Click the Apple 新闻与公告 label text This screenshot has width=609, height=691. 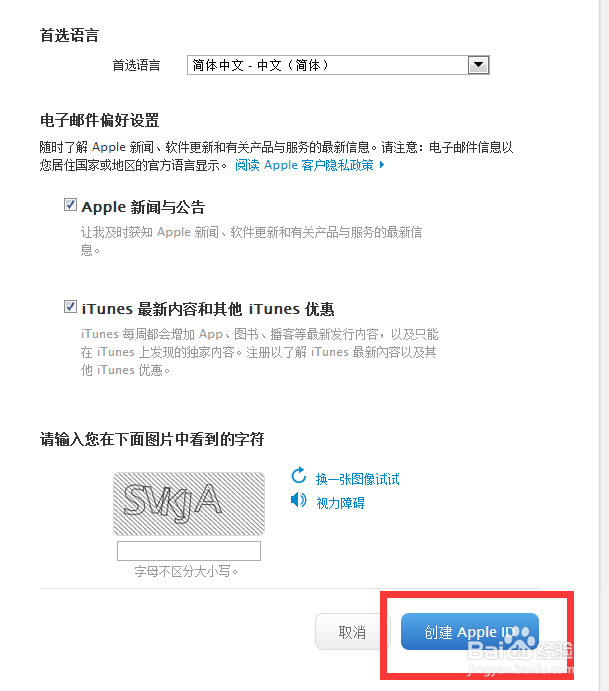pos(143,207)
